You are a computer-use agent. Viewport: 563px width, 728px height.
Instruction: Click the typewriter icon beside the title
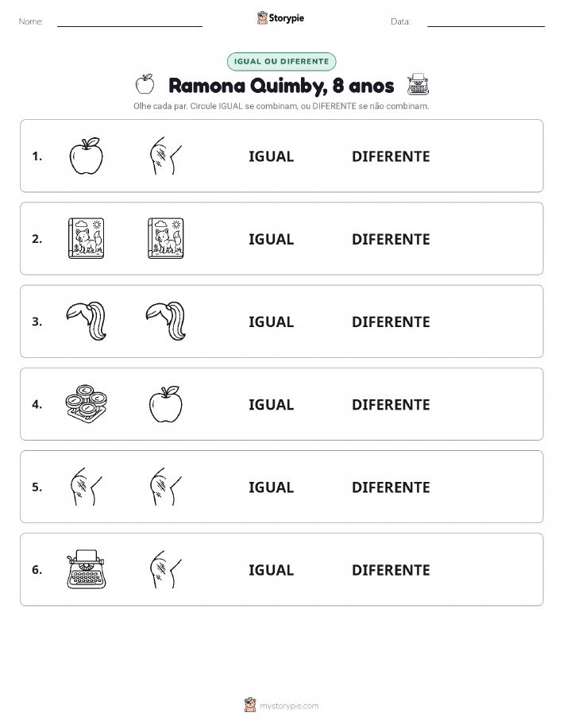(x=418, y=84)
